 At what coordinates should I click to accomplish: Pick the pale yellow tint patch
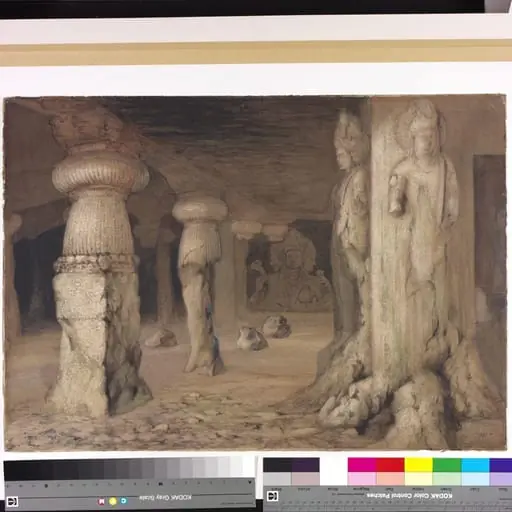419,478
